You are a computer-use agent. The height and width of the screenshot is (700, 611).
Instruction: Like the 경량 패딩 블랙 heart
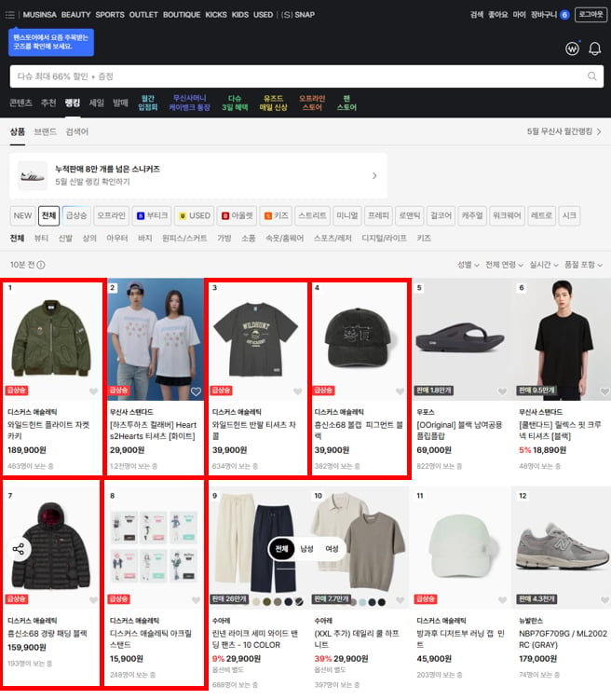[93, 600]
